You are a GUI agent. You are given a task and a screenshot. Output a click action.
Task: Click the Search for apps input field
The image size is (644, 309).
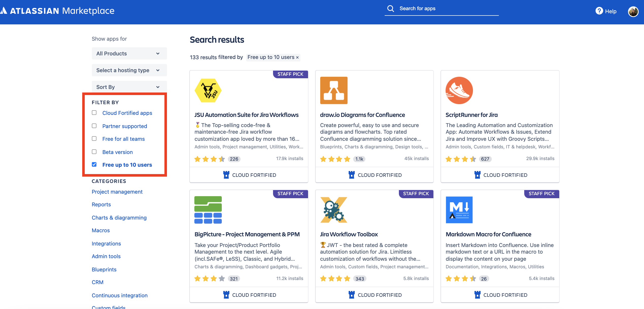[442, 9]
